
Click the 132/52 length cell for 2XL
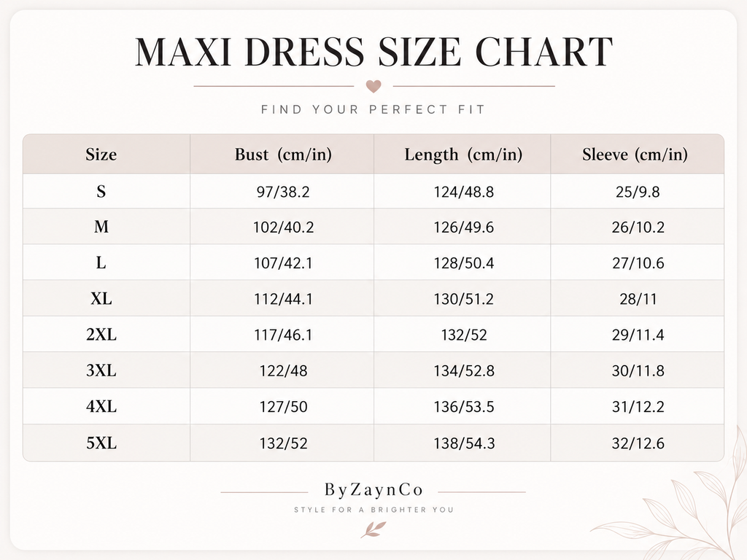(x=464, y=335)
